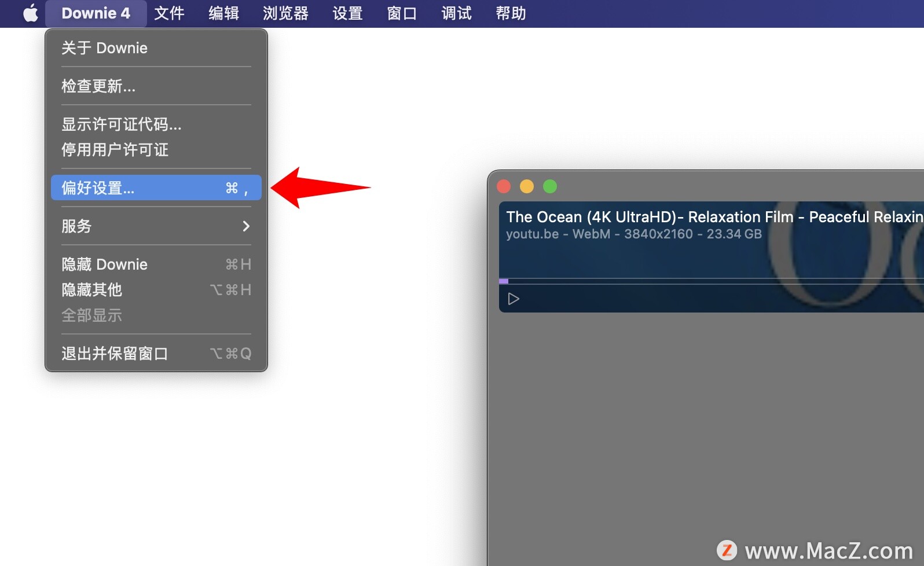
Task: Click the purple download progress bar
Action: click(504, 281)
